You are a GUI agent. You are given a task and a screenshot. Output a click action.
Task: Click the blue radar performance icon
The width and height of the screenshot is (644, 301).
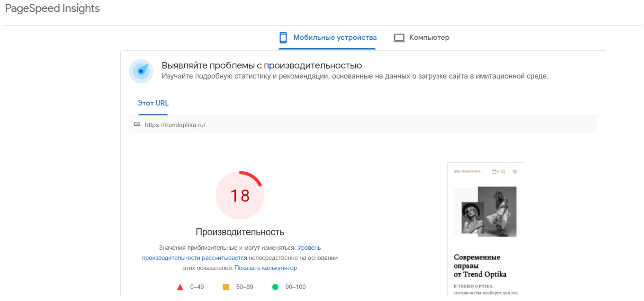click(141, 71)
